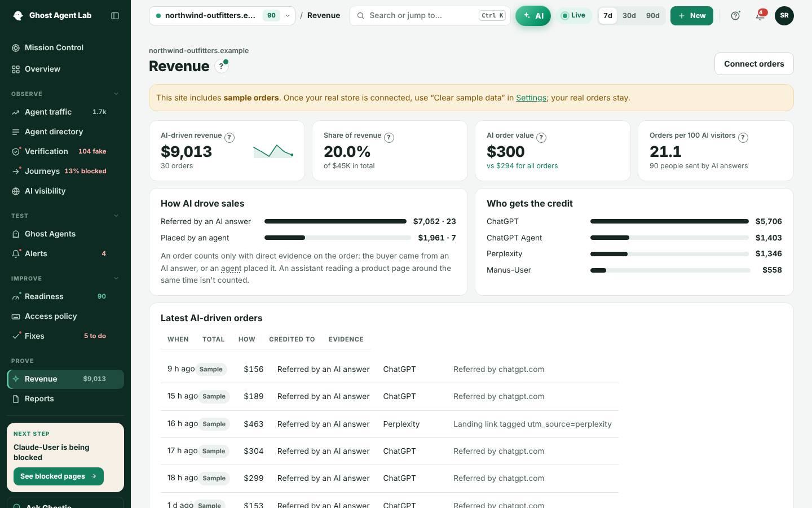Click the Ghost Agent Lab logo icon
Screen dimensions: 812x508
[18, 16]
